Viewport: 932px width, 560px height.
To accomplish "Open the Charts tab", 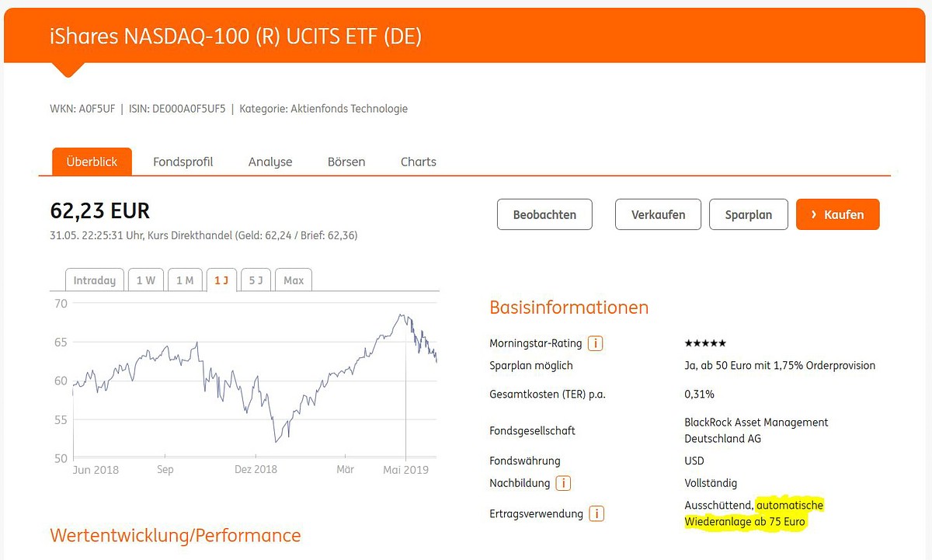I will click(x=419, y=162).
